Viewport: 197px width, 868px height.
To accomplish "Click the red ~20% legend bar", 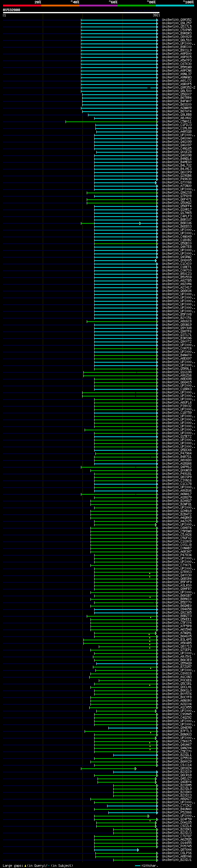I will point(22,6).
